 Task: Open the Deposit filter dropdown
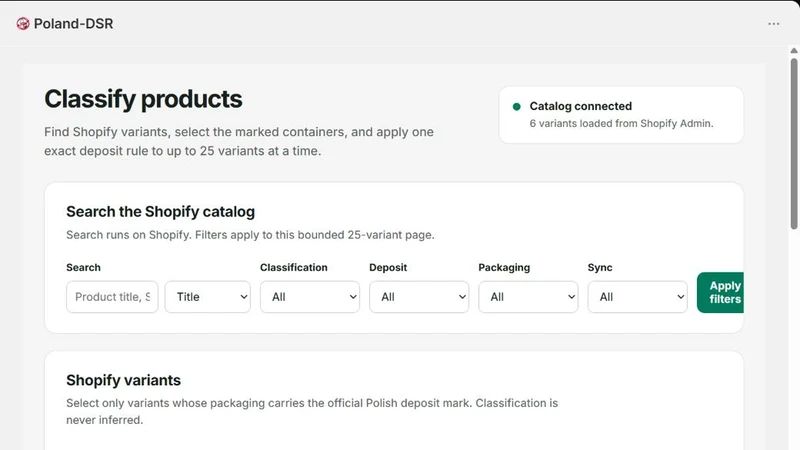[x=419, y=297]
